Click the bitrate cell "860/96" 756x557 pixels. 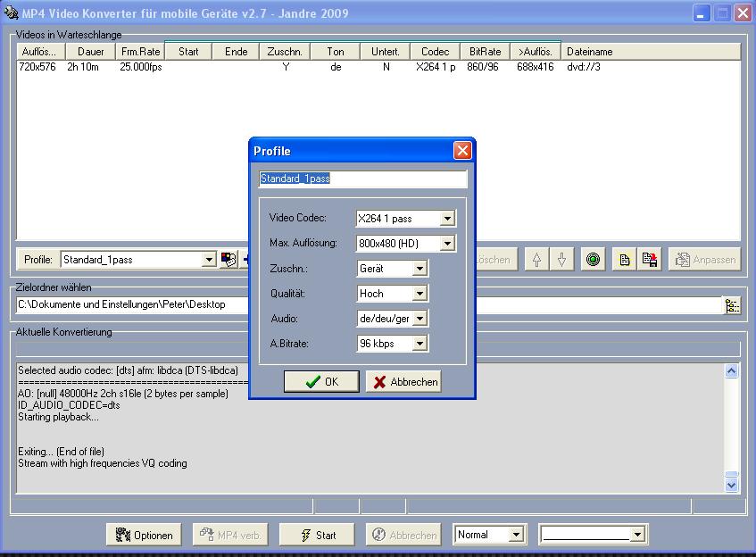483,67
